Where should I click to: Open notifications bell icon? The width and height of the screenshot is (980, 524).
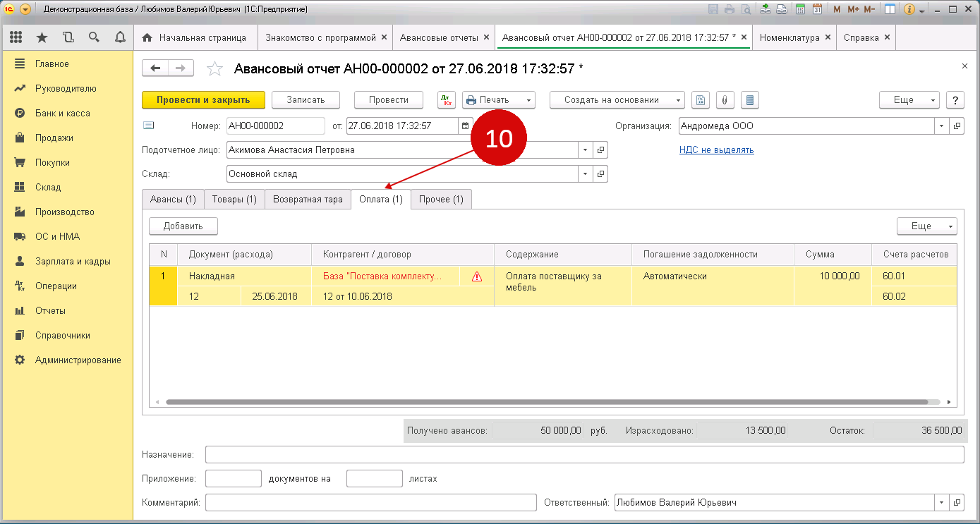tap(120, 37)
